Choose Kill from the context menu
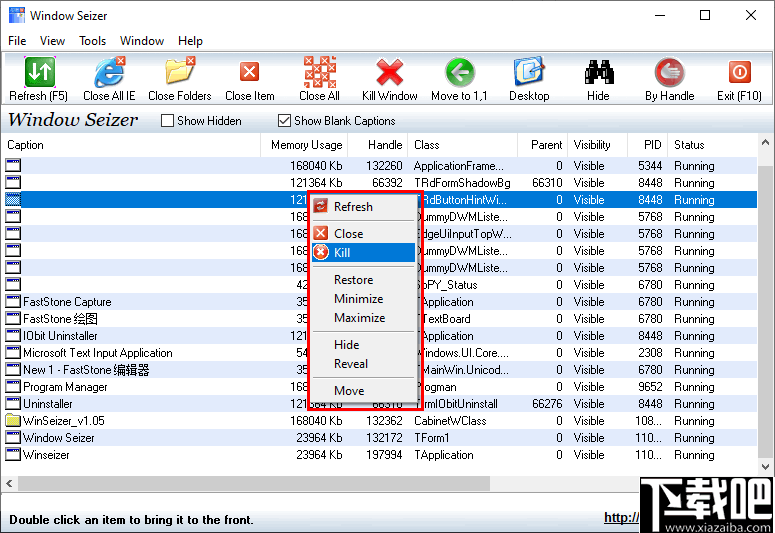This screenshot has width=775, height=533. pyautogui.click(x=364, y=252)
